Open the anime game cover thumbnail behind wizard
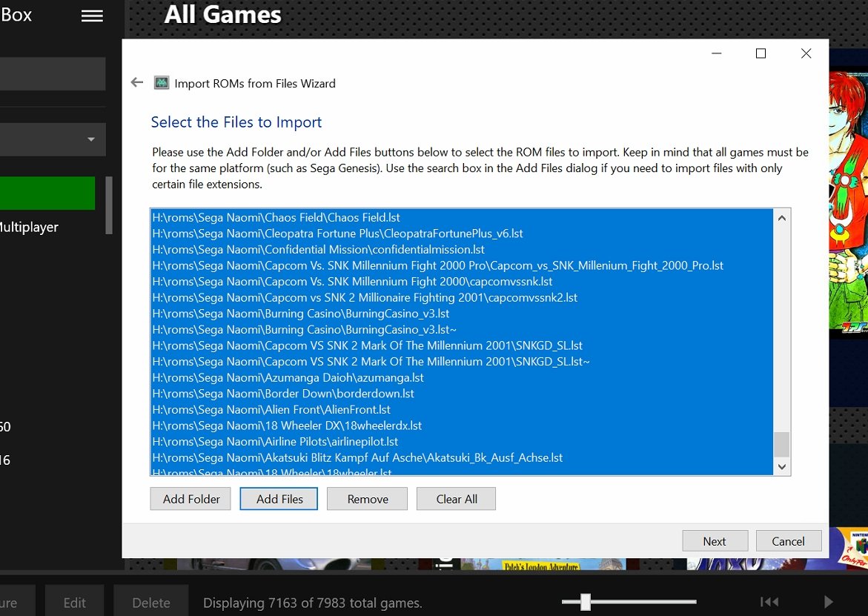The image size is (868, 616). (848, 204)
